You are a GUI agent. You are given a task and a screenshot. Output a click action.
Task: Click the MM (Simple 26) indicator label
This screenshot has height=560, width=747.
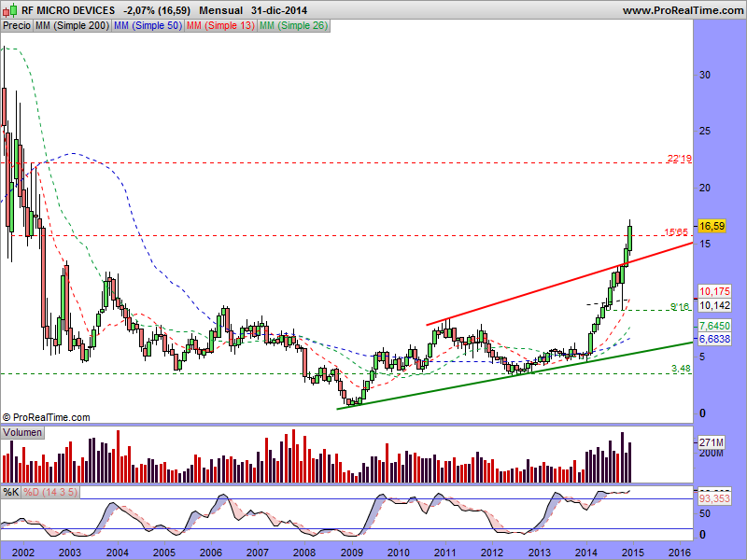294,25
